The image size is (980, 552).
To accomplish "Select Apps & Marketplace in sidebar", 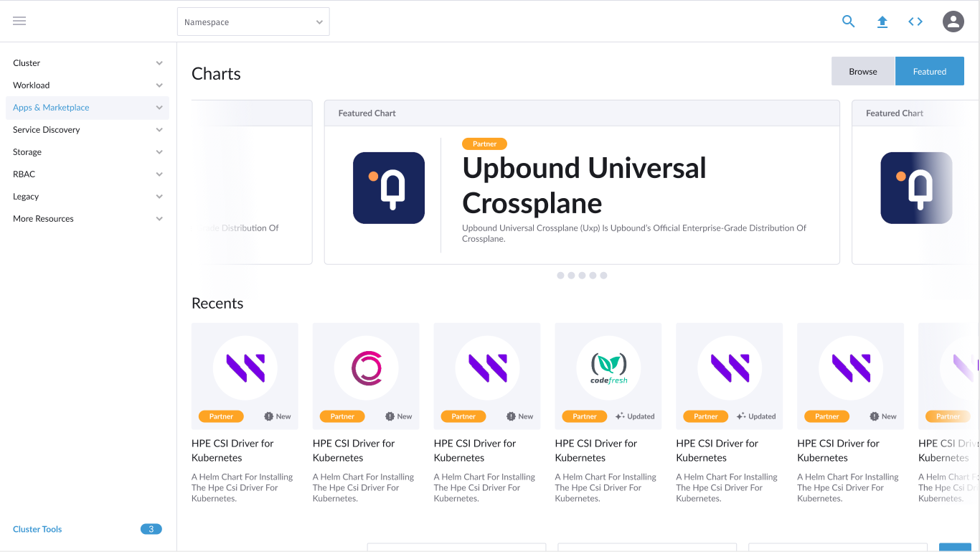I will 88,108.
